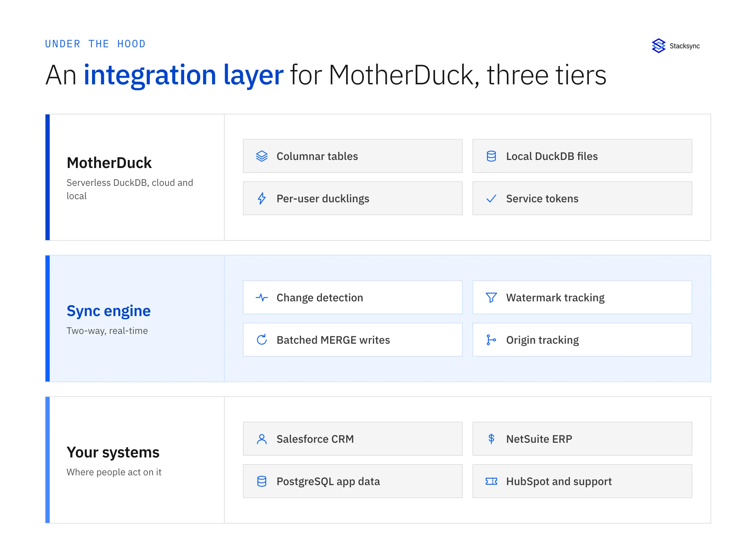Screen dimensions: 756x560
Task: Select the NetSuite ERP text
Action: pos(539,439)
